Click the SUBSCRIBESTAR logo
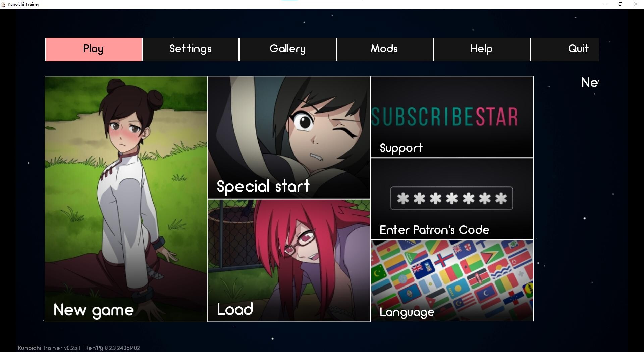Viewport: 644px width, 352px height. pos(445,117)
